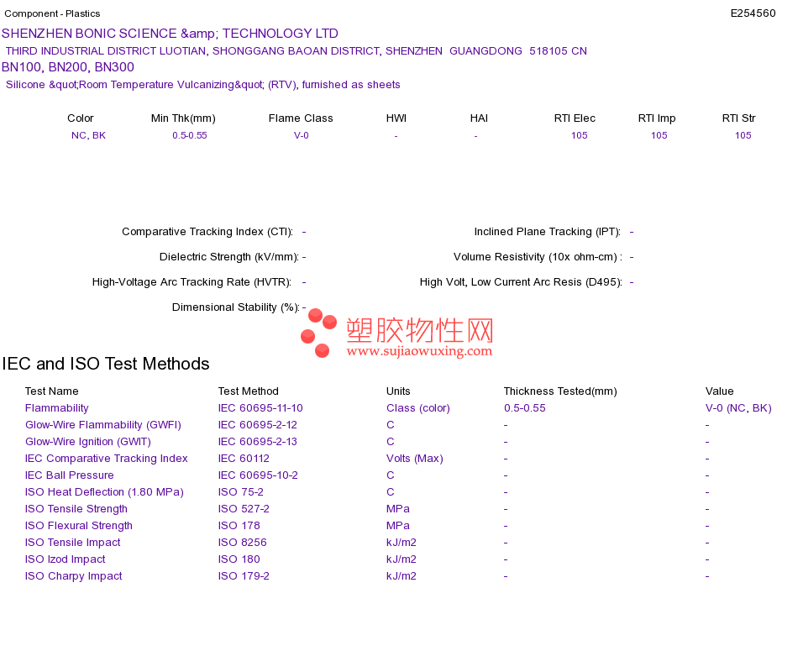The height and width of the screenshot is (672, 798).
Task: Click the HWI column header
Action: [396, 118]
